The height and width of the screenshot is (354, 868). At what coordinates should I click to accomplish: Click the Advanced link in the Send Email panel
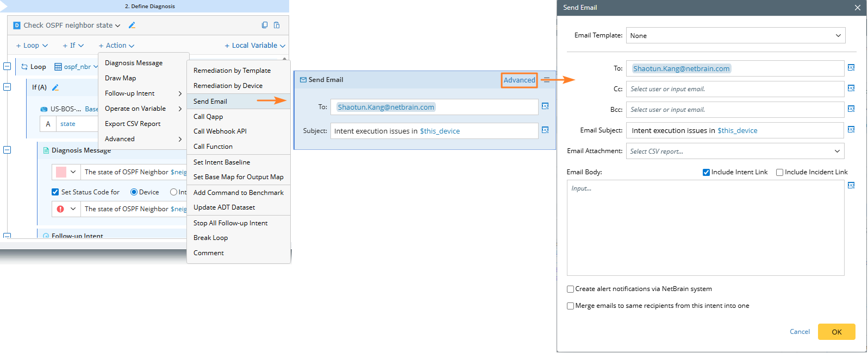pyautogui.click(x=519, y=80)
